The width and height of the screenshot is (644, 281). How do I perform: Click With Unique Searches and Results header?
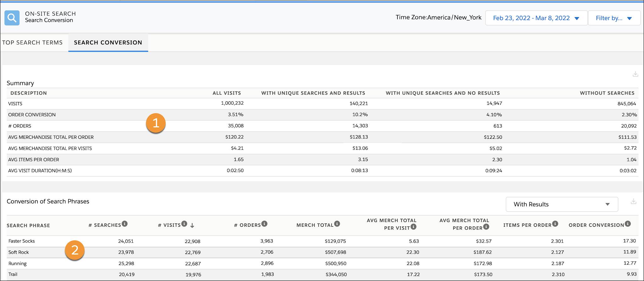(313, 93)
